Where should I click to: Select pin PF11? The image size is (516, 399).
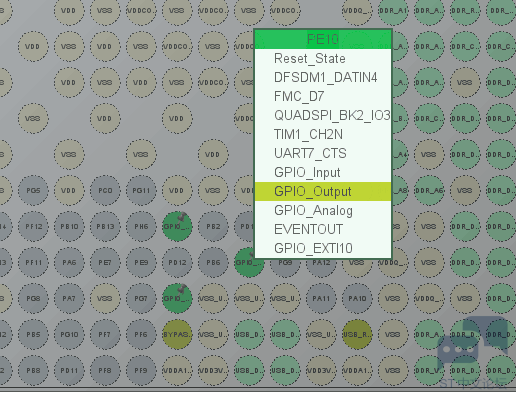33,262
